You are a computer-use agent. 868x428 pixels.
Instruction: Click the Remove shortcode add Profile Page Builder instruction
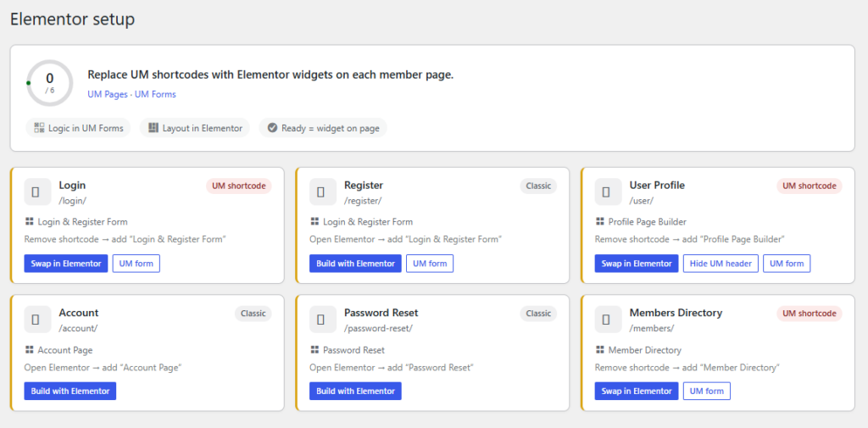pyautogui.click(x=690, y=239)
